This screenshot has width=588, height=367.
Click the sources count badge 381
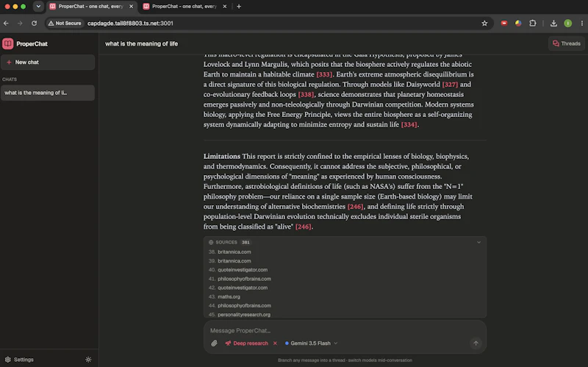pos(245,243)
